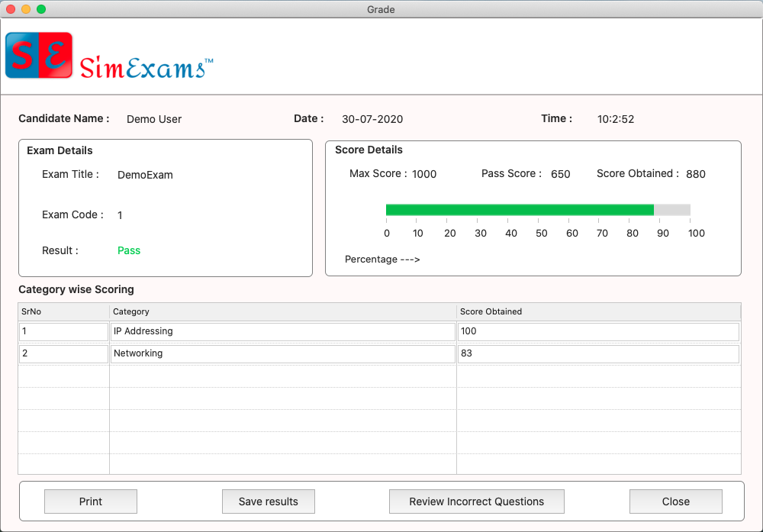Click the green Pass result text
The width and height of the screenshot is (763, 532).
[129, 250]
